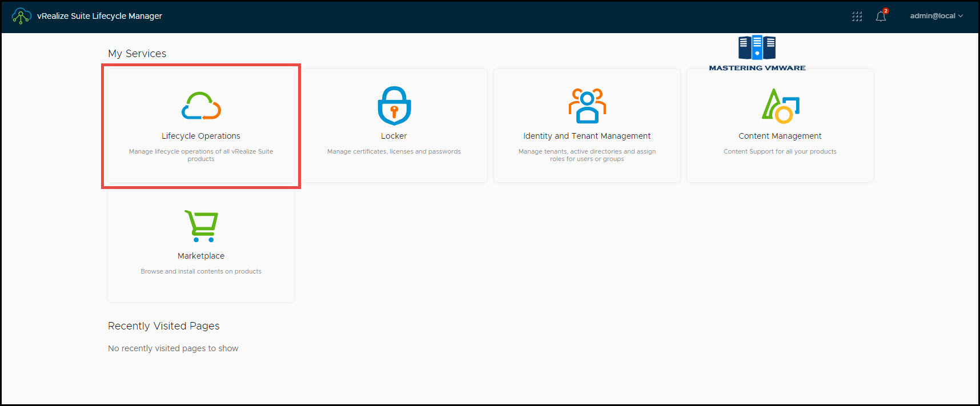The height and width of the screenshot is (406, 980).
Task: Click the Marketplace shopping cart icon
Action: point(201,226)
